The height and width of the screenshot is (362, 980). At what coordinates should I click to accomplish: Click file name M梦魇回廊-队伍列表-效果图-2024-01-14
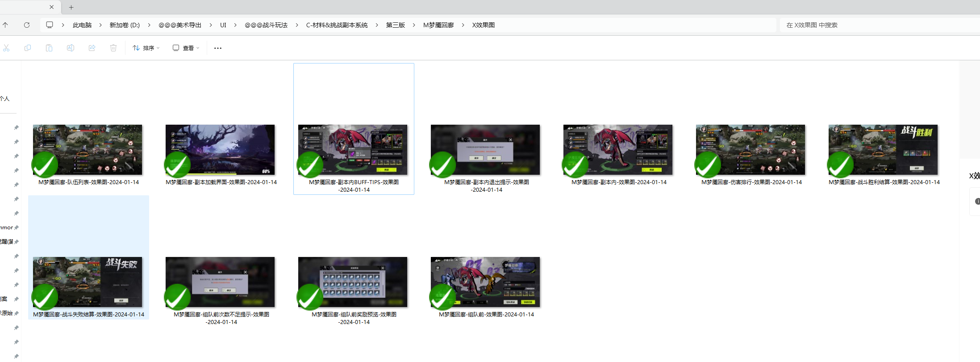point(88,182)
